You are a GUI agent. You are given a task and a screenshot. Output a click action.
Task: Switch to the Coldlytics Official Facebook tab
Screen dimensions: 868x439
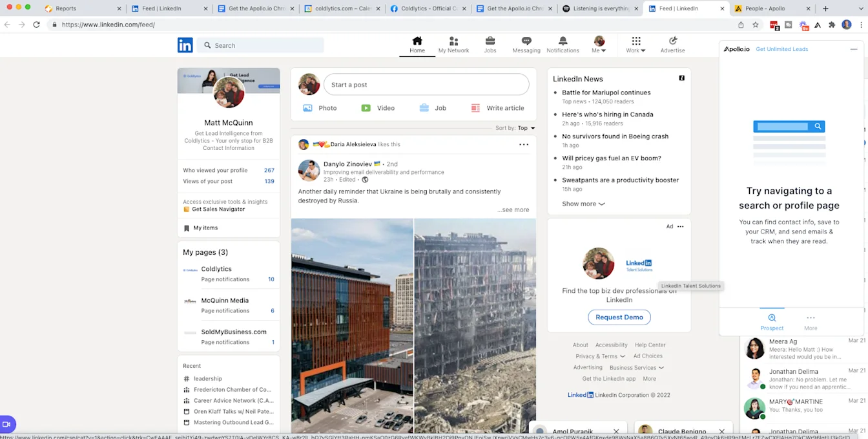pyautogui.click(x=428, y=8)
